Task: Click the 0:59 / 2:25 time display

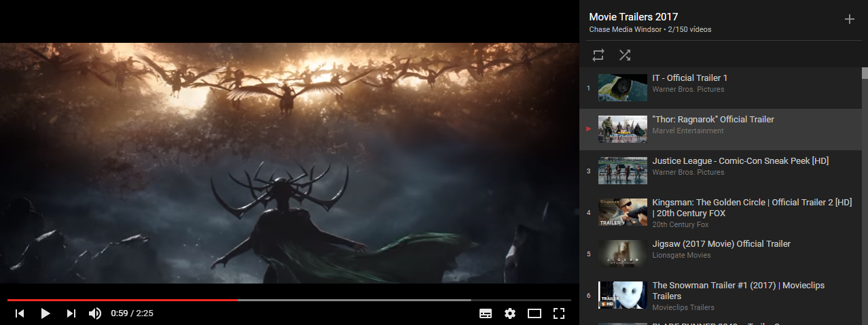Action: tap(132, 313)
